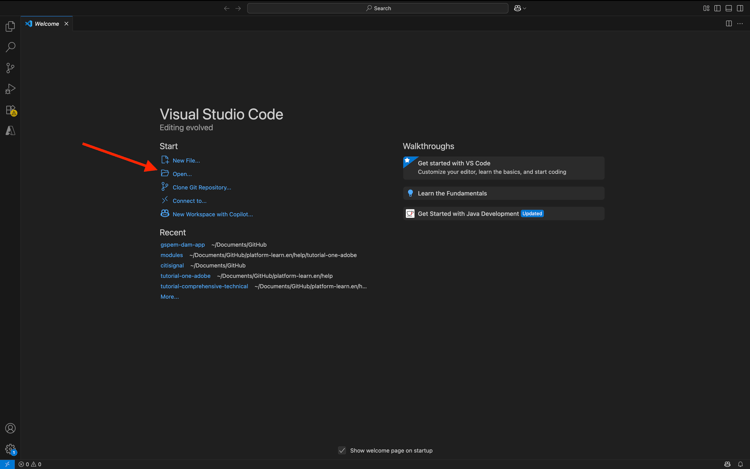Click the notifications bell in status bar
The height and width of the screenshot is (469, 750).
tap(740, 464)
